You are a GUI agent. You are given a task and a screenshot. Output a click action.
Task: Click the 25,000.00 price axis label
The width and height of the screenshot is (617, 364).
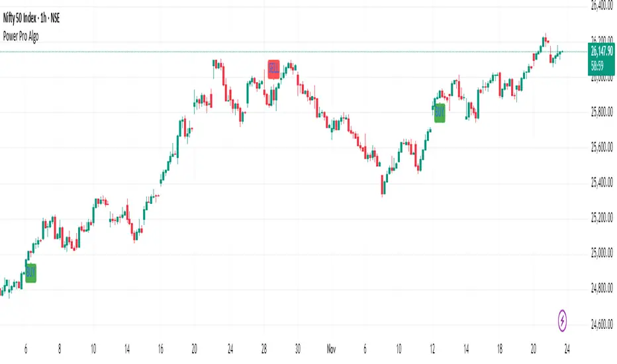click(601, 253)
